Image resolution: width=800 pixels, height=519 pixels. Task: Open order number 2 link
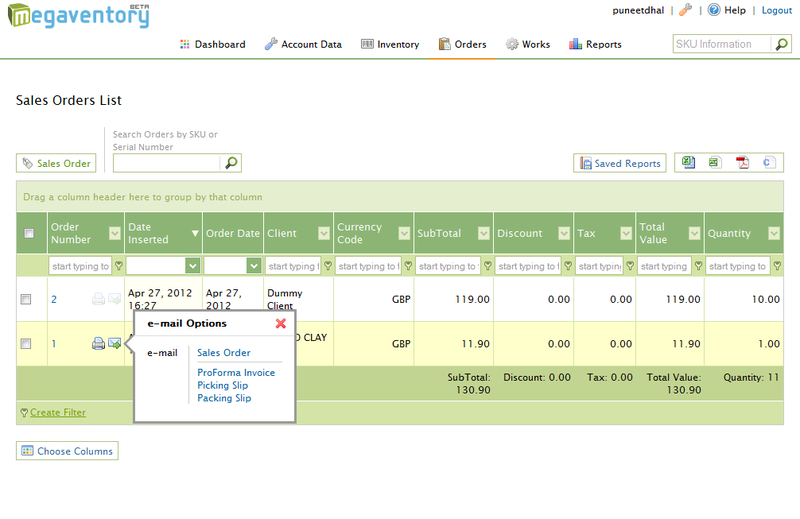[54, 300]
